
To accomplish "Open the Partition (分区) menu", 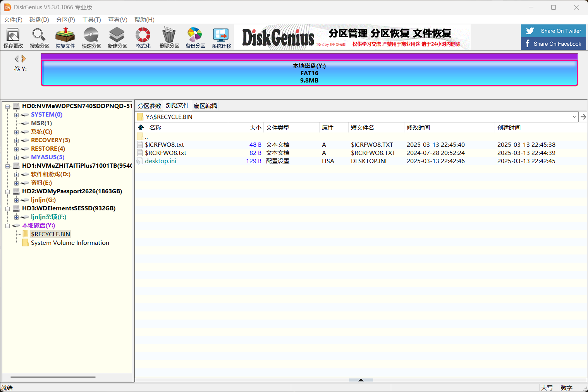I will [65, 20].
